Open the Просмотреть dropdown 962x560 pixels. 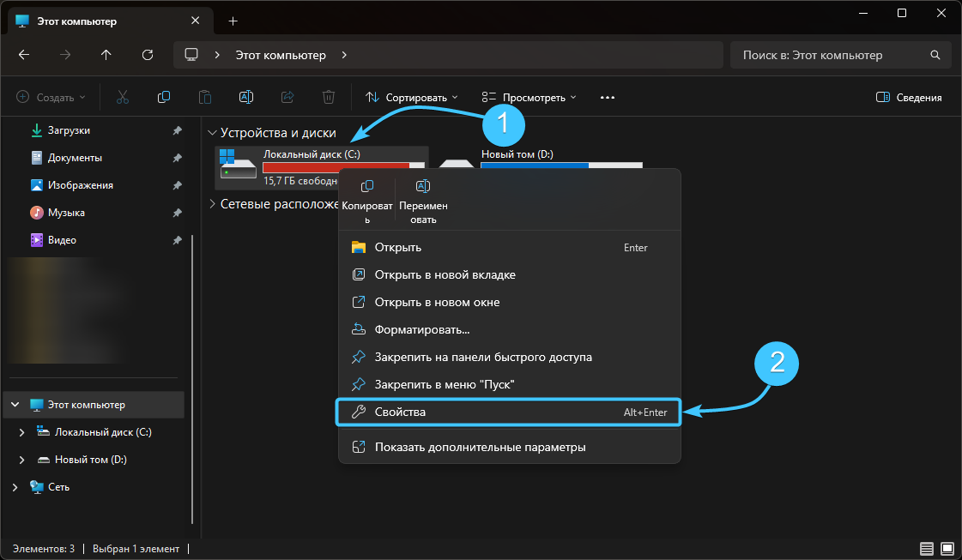[x=529, y=97]
